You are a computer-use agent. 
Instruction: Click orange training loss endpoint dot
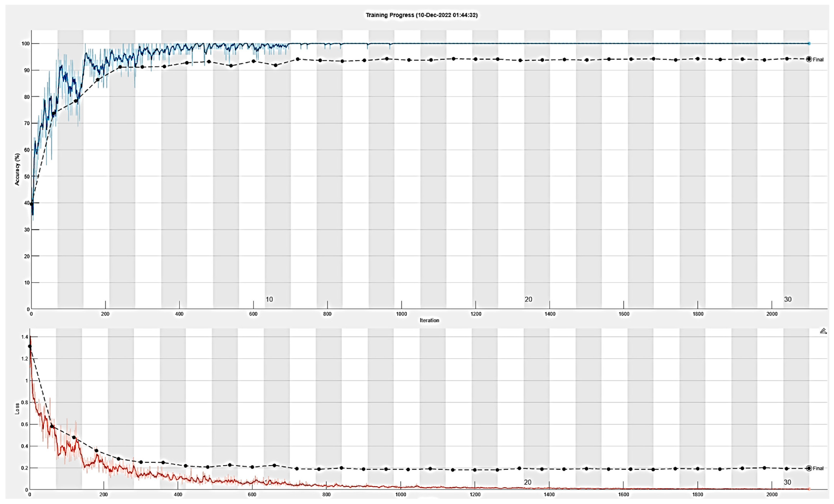[x=809, y=489]
